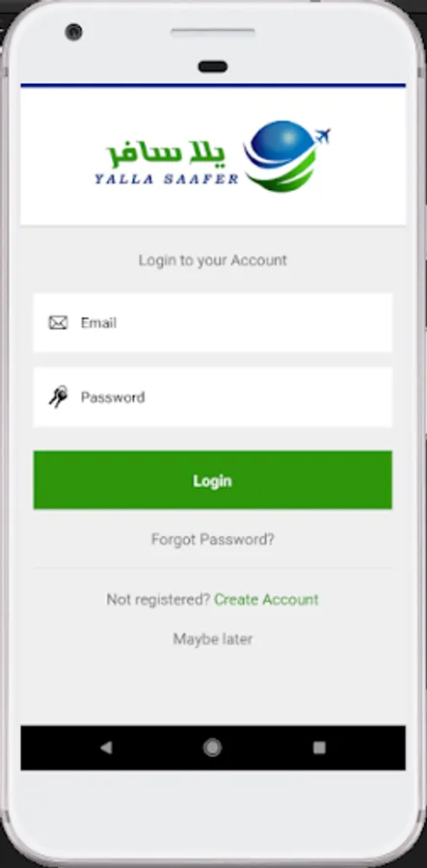Tap the small airplane on the logo
Viewport: 427px width, 868px height.
322,136
